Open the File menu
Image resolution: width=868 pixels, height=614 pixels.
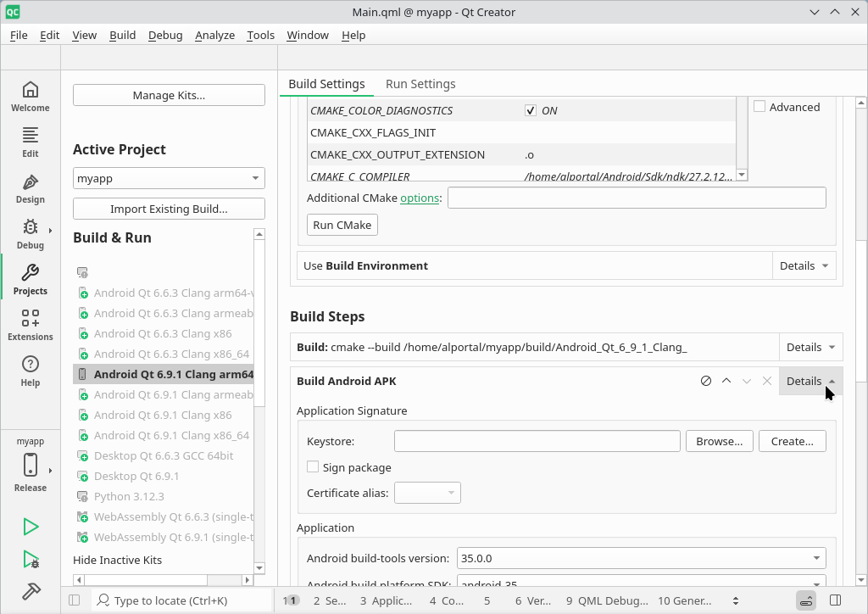[x=19, y=35]
